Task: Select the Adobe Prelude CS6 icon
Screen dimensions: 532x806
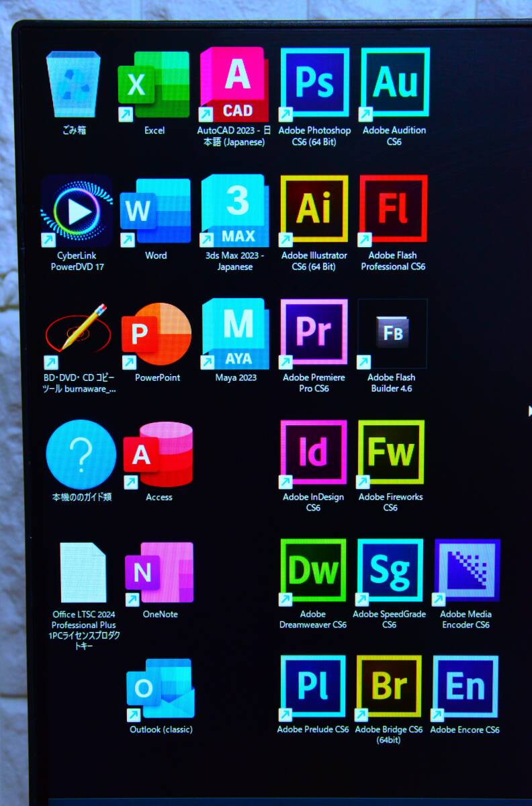Action: pyautogui.click(x=313, y=687)
